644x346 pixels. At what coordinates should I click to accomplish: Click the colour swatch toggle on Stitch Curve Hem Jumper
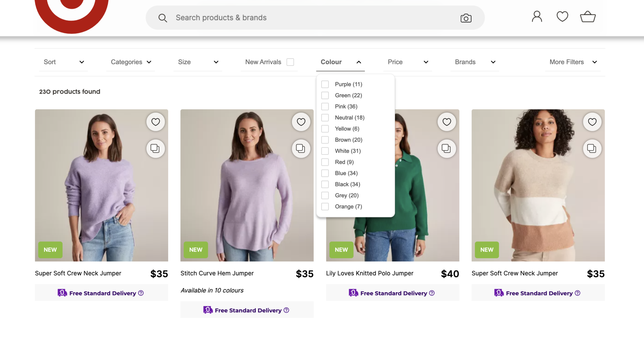point(301,149)
